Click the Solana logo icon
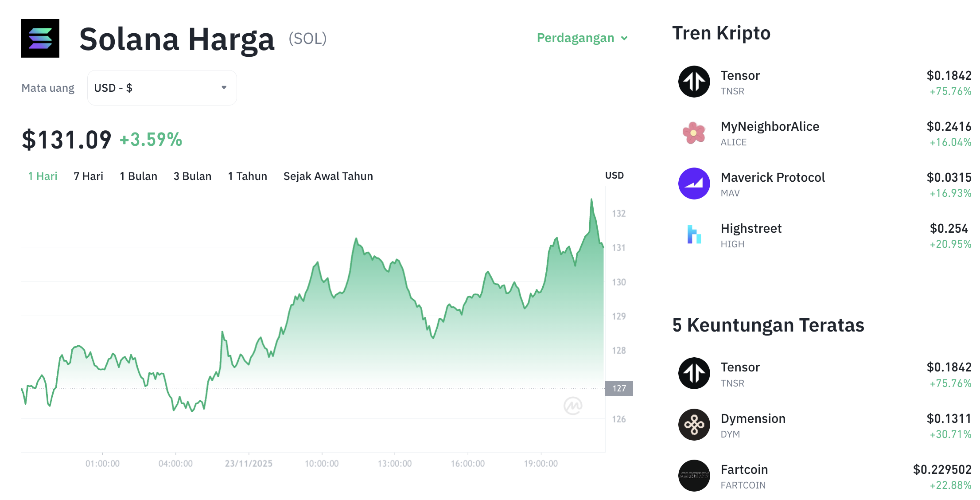This screenshot has height=500, width=980. [x=40, y=38]
